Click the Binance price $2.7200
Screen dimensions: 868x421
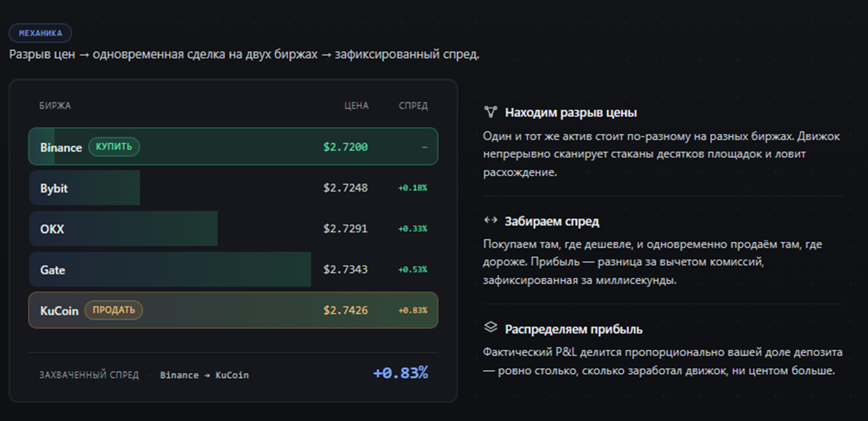tap(345, 147)
